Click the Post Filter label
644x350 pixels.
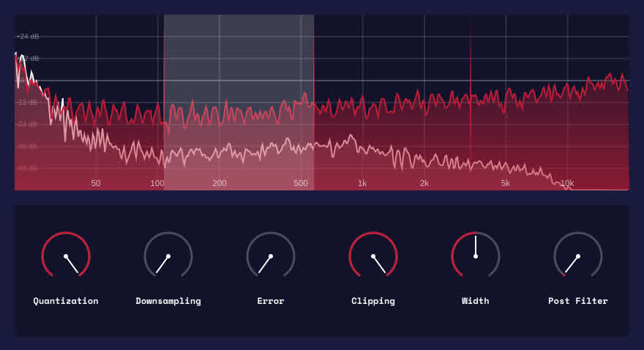click(578, 301)
